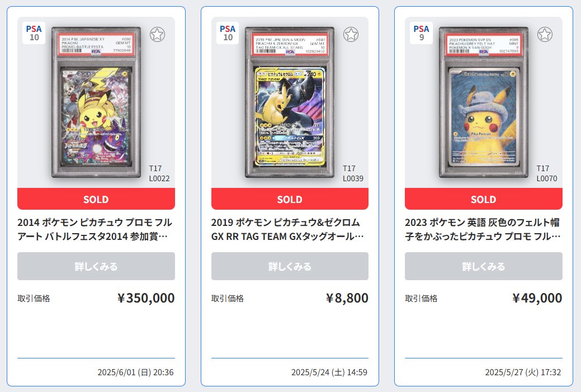The image size is (581, 392).
Task: Click the PSA 10 badge on Pikachu & Zekrom card
Action: [x=228, y=33]
